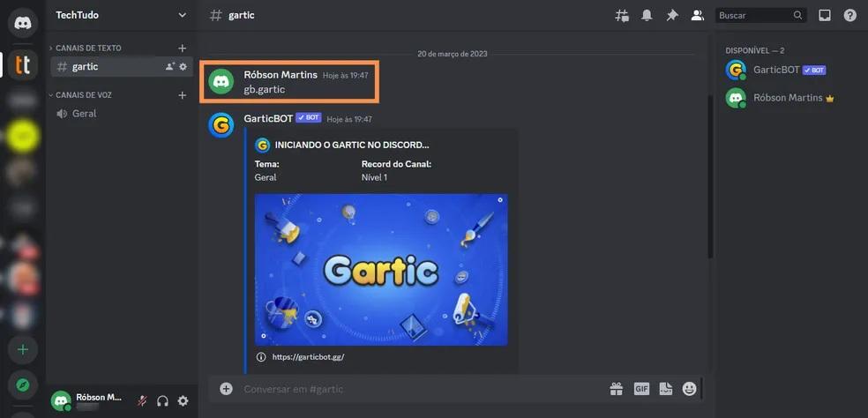Create a text channel plus icon
This screenshot has width=868, height=418.
(x=182, y=49)
